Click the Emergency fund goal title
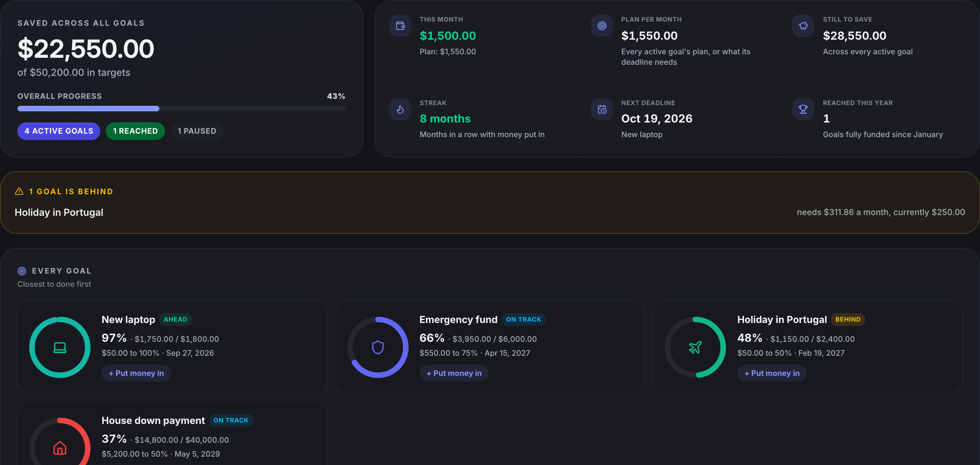Image resolution: width=980 pixels, height=465 pixels. 458,320
